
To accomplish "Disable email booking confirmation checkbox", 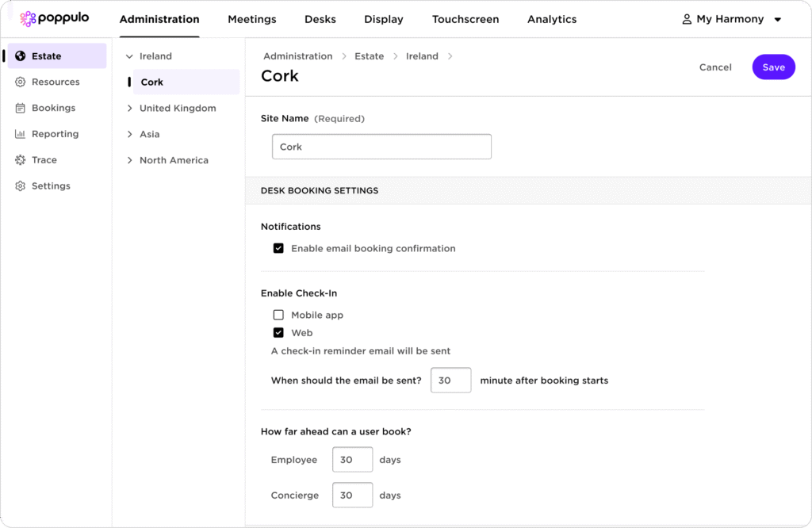I will (278, 248).
